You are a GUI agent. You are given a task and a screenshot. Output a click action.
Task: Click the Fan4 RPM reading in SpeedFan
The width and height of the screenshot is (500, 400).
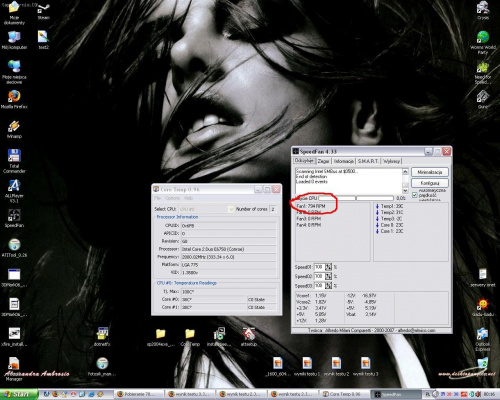309,225
